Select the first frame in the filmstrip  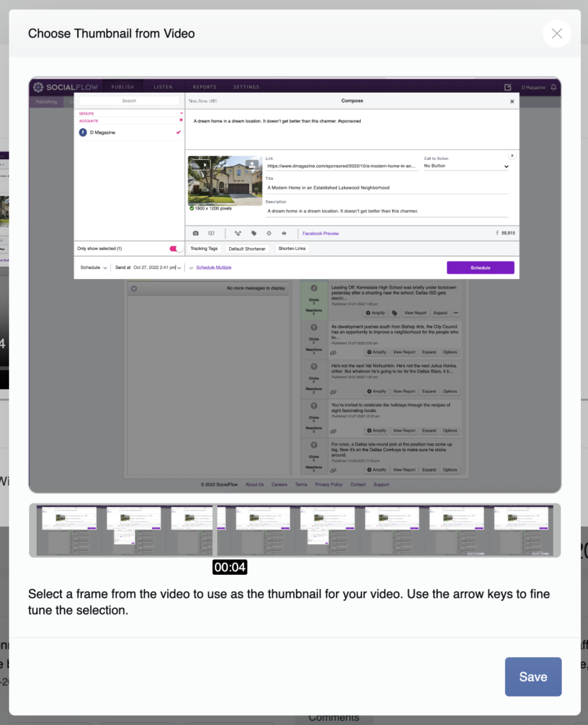tap(69, 530)
